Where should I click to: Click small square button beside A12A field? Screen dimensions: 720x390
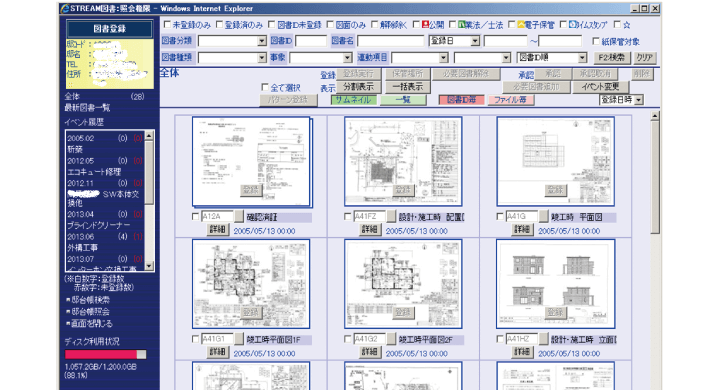239,216
